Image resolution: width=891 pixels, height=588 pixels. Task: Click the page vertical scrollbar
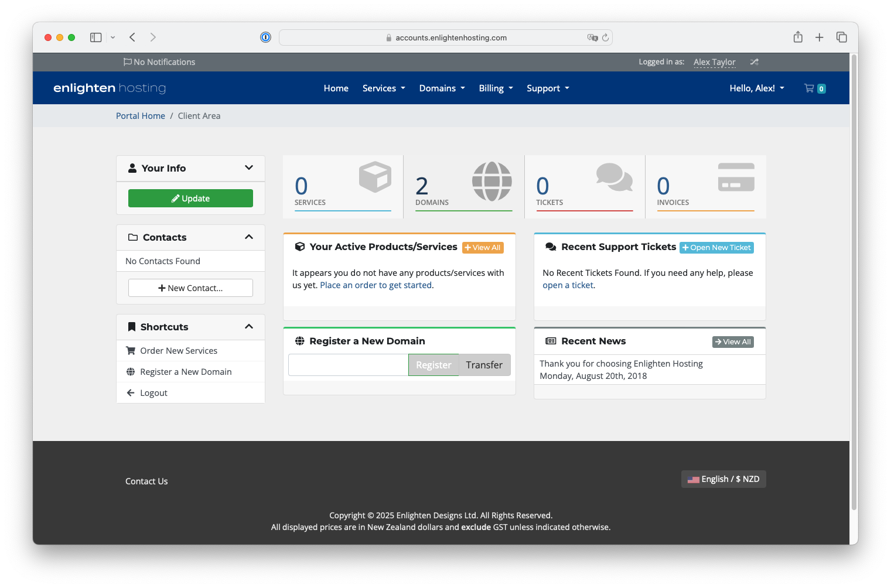[x=854, y=282]
